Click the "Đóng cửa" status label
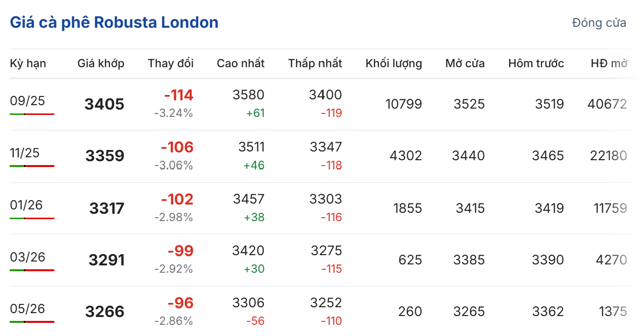 pyautogui.click(x=599, y=23)
